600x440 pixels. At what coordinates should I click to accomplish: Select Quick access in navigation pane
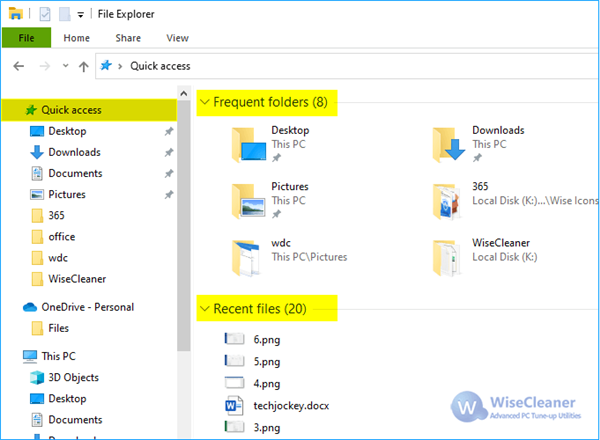pos(74,110)
